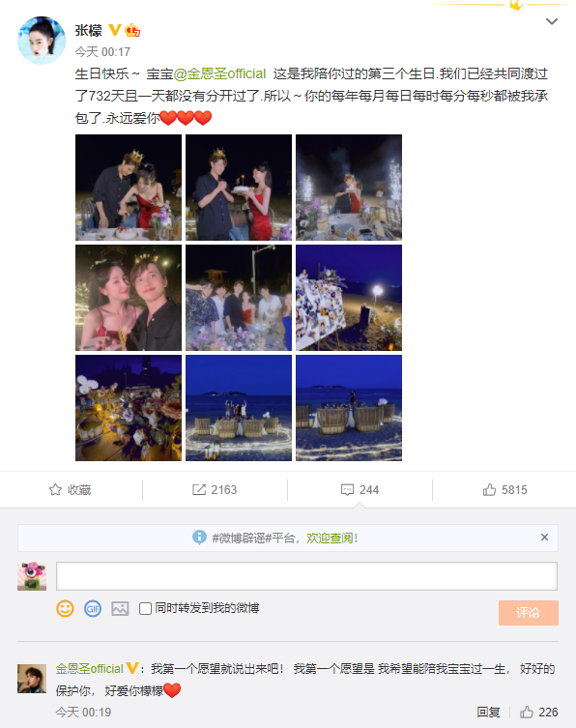Click 回复 on the first comment

488,713
